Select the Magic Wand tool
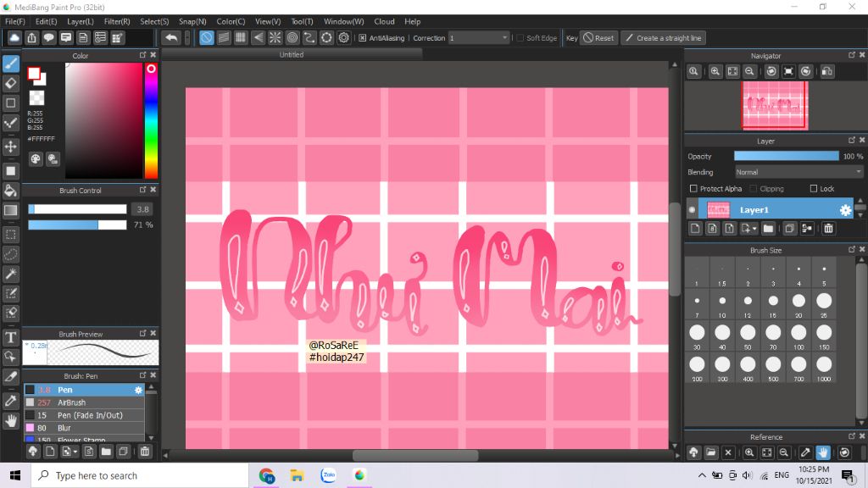The width and height of the screenshot is (868, 488). 10,274
